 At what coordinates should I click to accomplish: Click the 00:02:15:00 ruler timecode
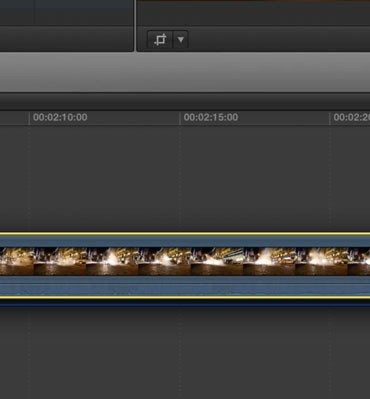(211, 117)
